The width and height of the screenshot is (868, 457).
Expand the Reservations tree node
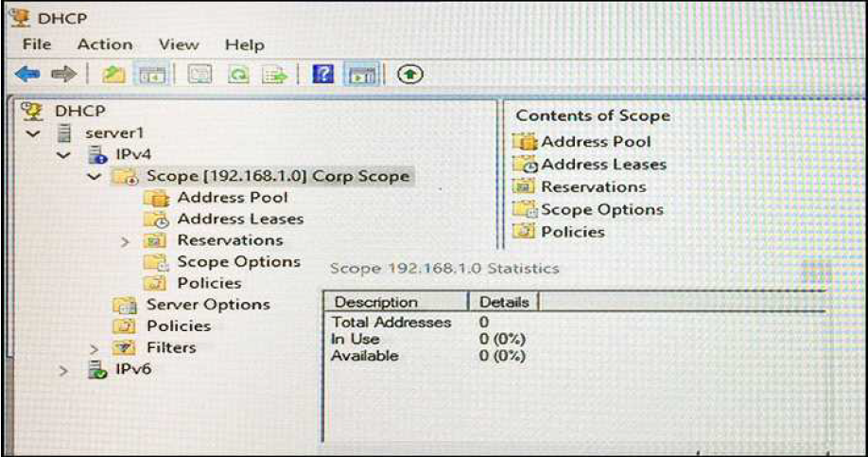pyautogui.click(x=125, y=242)
